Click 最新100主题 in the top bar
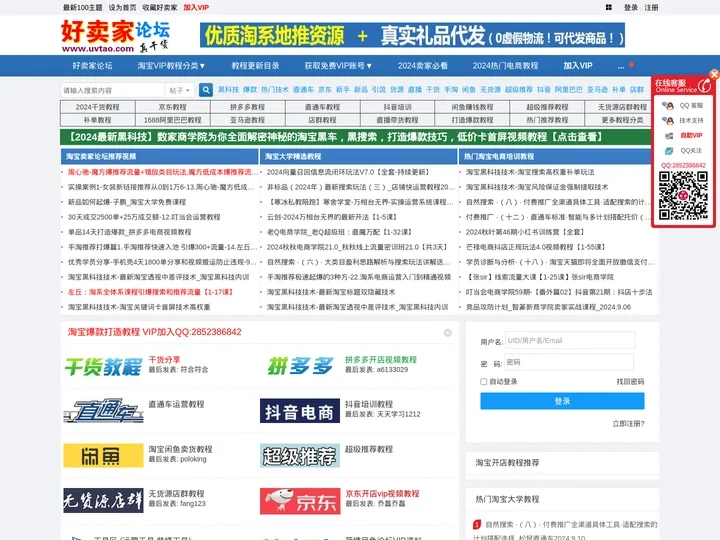Viewport: 720px width, 540px height. click(x=83, y=7)
